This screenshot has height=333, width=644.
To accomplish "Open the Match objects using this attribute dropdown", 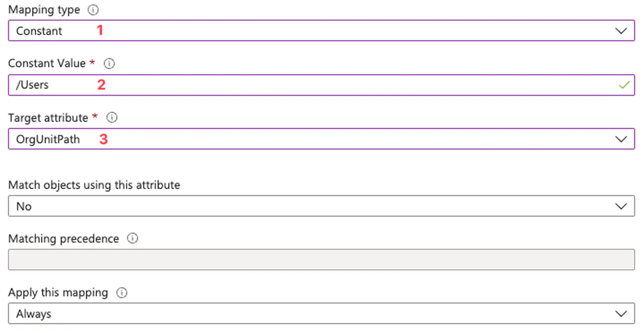I will 621,206.
